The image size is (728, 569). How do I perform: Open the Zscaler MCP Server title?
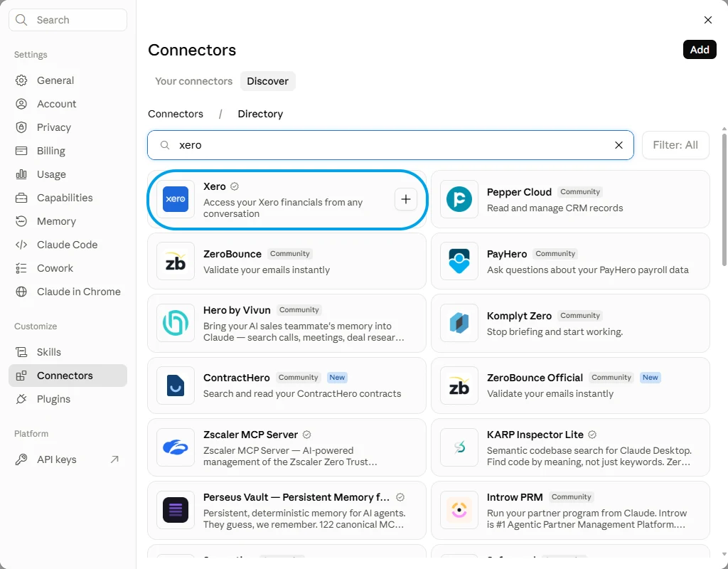tap(250, 435)
